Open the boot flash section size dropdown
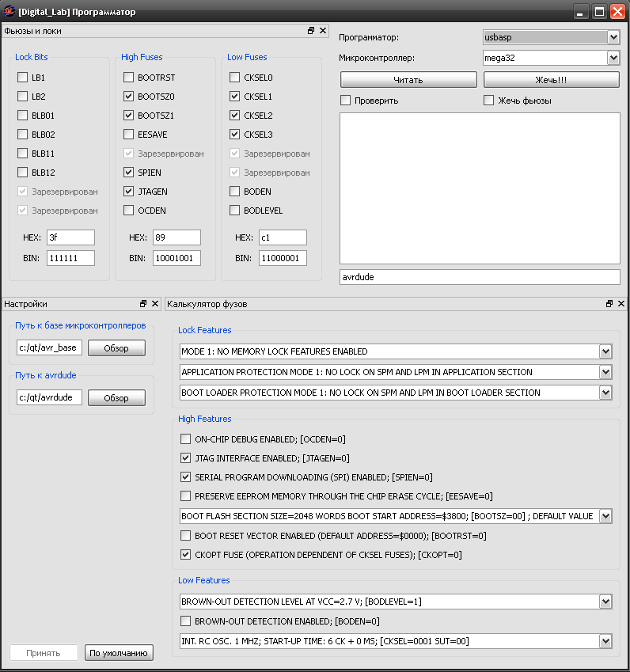 (605, 516)
